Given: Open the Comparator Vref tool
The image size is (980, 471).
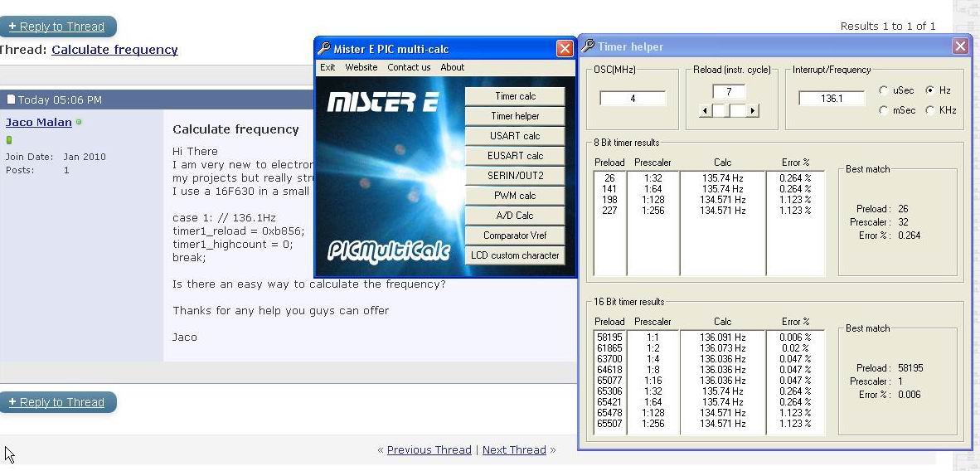Looking at the screenshot, I should tap(515, 235).
